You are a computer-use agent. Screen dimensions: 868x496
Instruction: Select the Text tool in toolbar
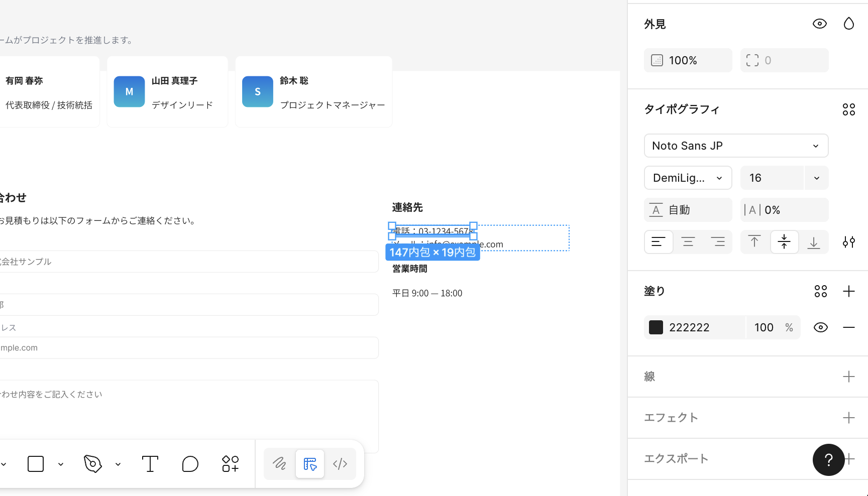click(150, 464)
